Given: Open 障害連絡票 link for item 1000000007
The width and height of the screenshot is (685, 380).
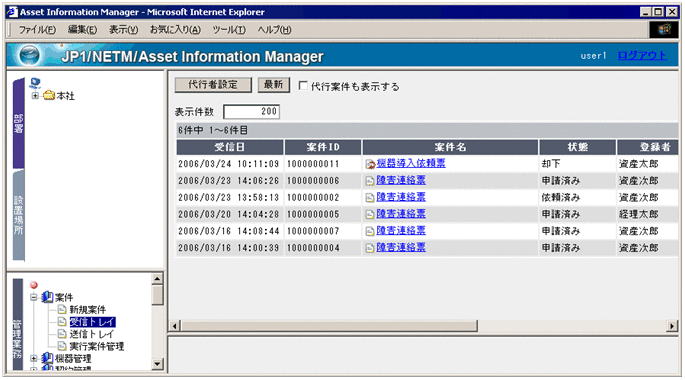Looking at the screenshot, I should (x=401, y=230).
